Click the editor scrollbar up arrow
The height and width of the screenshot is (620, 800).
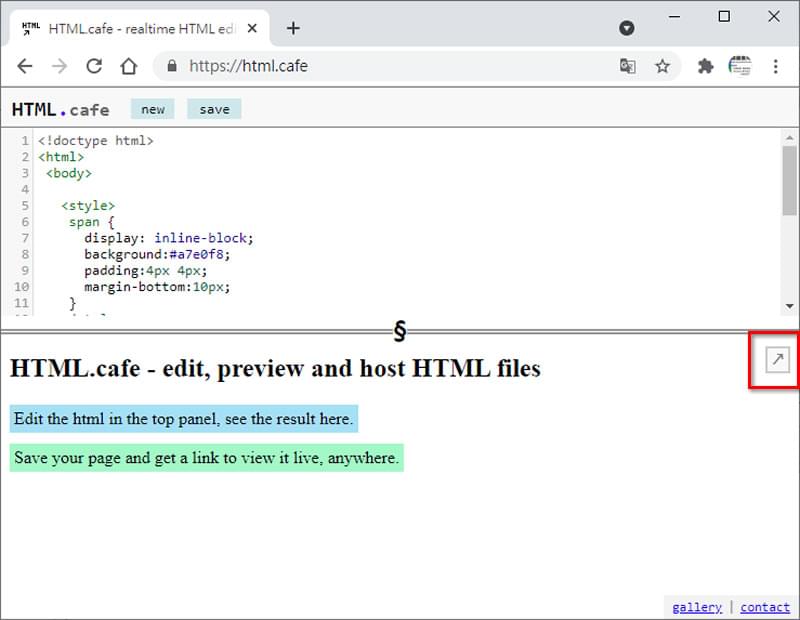coord(789,138)
